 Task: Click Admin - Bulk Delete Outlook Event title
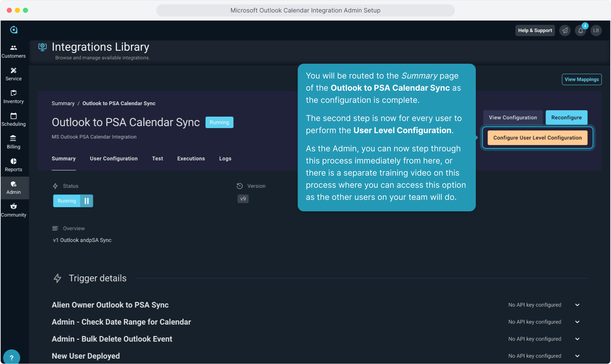[112, 339]
